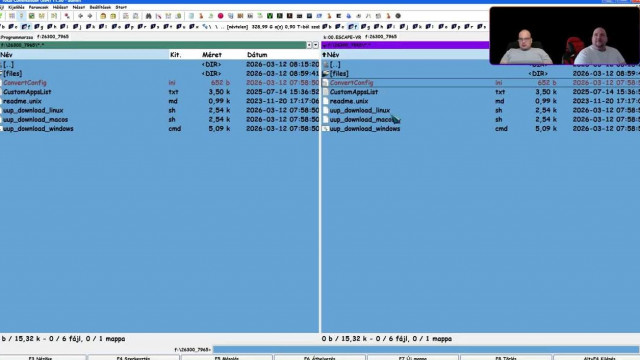
Task: Switch right panel to drive r
Action: pyautogui.click(x=469, y=27)
